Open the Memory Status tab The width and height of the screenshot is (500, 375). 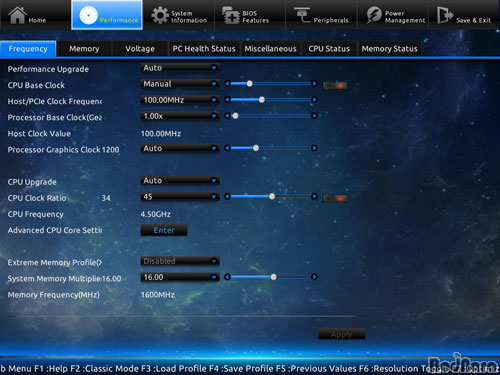click(x=390, y=49)
